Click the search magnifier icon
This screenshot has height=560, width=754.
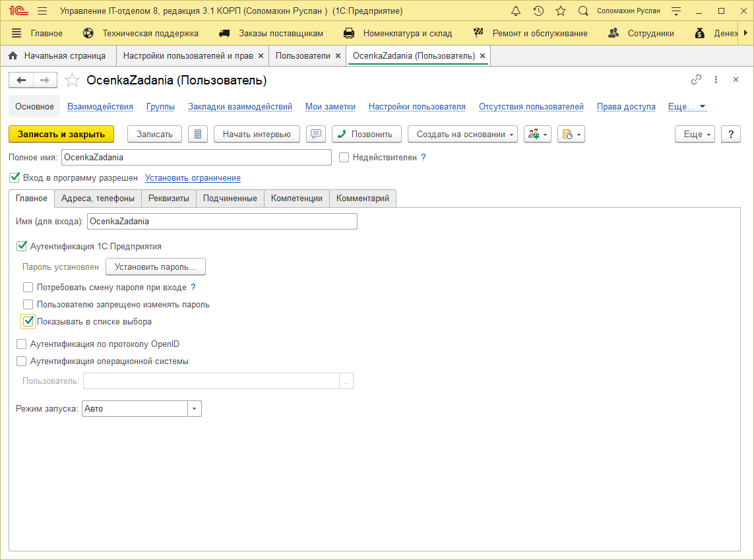click(x=583, y=11)
